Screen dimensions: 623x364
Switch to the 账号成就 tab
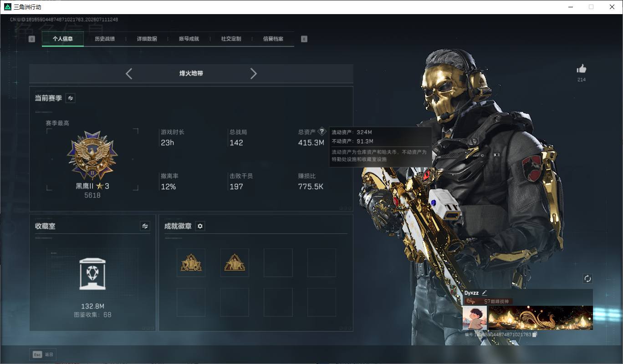(x=189, y=39)
